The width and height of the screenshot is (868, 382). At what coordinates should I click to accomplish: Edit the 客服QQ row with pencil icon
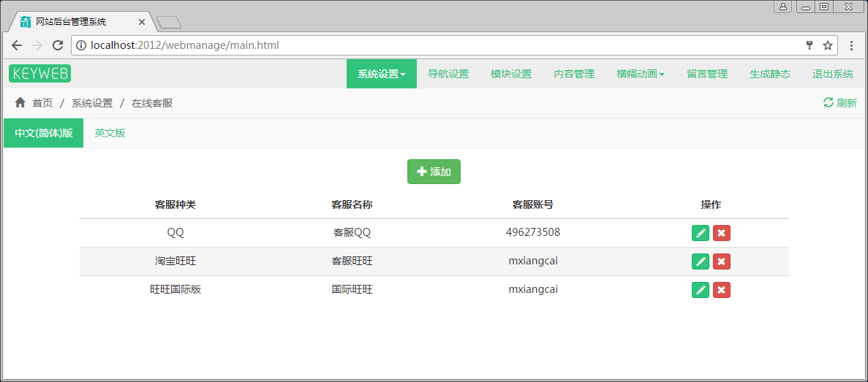tap(701, 233)
